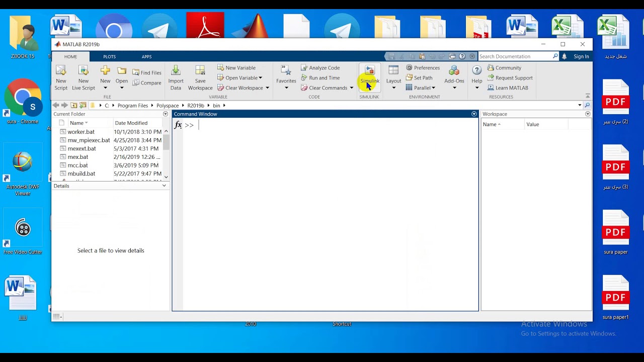The image size is (644, 362).
Task: Open the address bar path history dropdown
Action: pos(580,106)
